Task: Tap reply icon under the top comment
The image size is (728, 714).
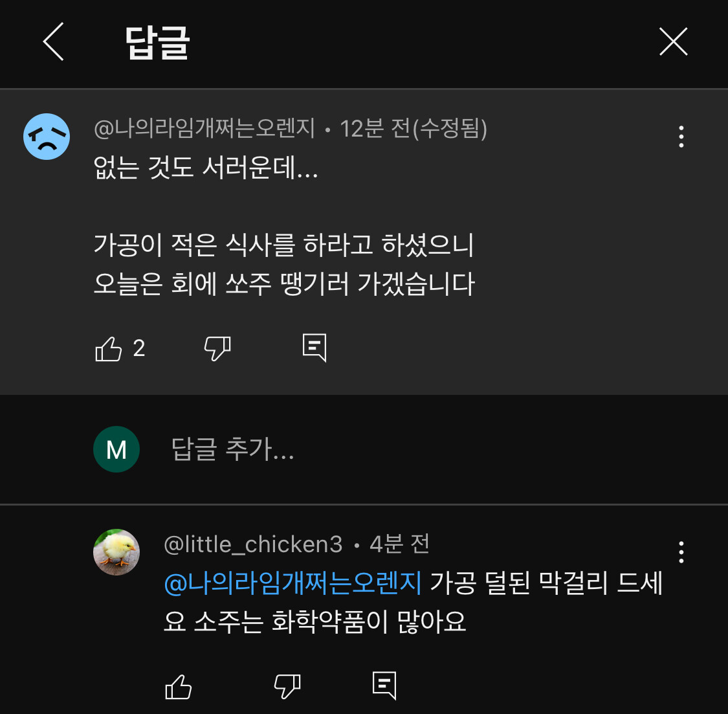Action: [314, 348]
